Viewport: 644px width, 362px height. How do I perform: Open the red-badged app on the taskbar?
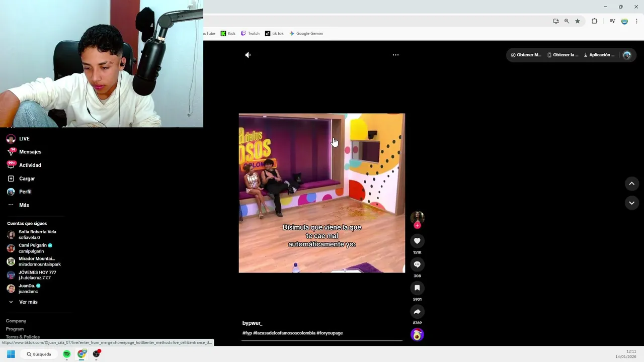click(96, 354)
